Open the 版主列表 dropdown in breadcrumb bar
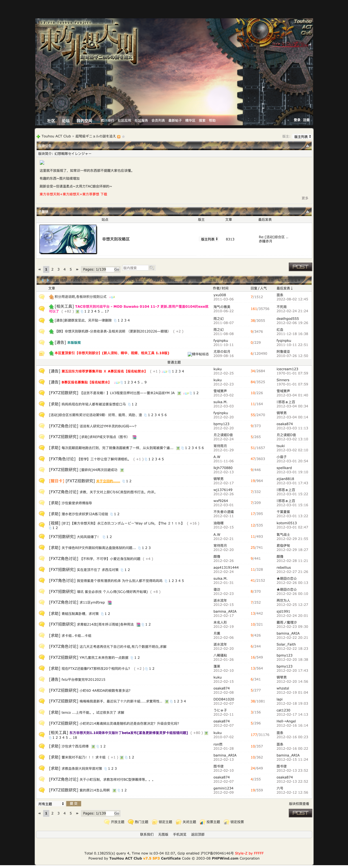348x868 pixels. pyautogui.click(x=302, y=136)
